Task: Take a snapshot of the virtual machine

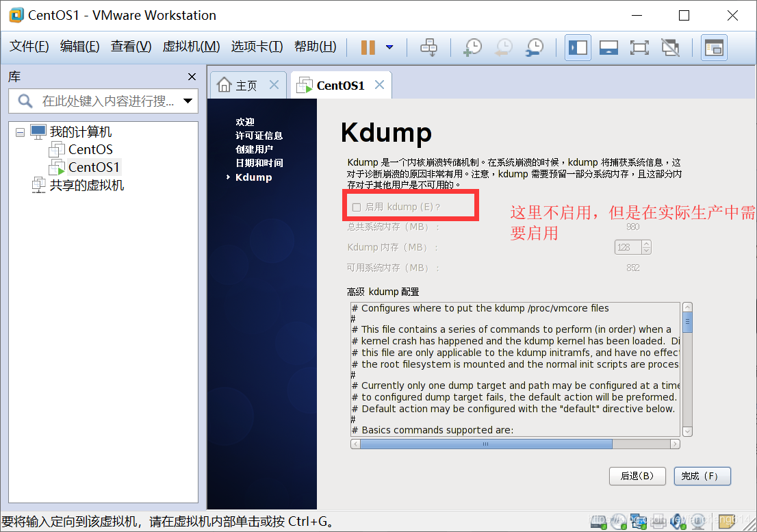Action: click(472, 47)
